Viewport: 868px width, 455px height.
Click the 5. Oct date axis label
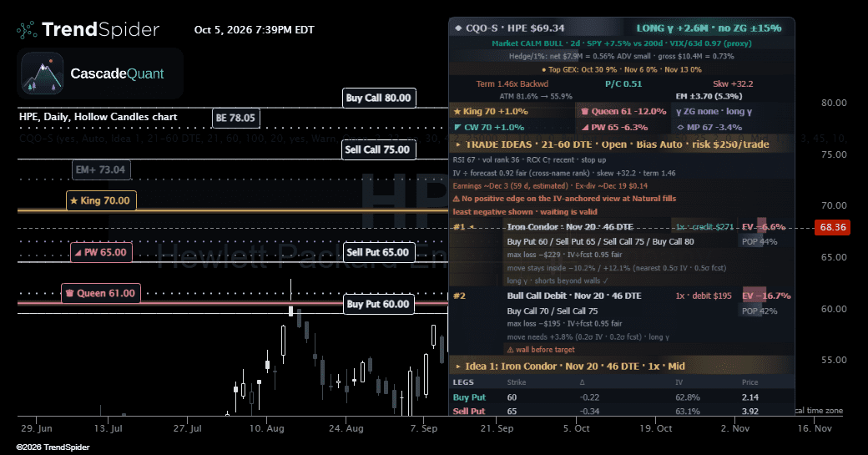click(x=576, y=428)
